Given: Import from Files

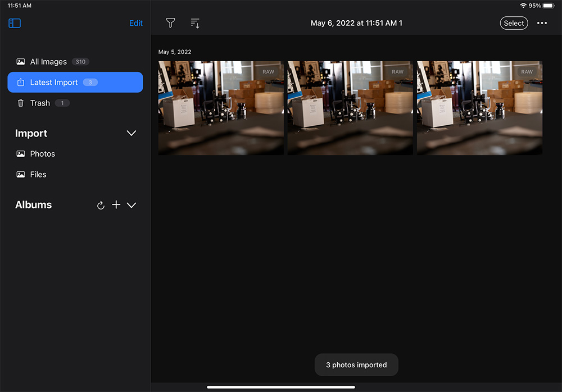Looking at the screenshot, I should click(75, 175).
